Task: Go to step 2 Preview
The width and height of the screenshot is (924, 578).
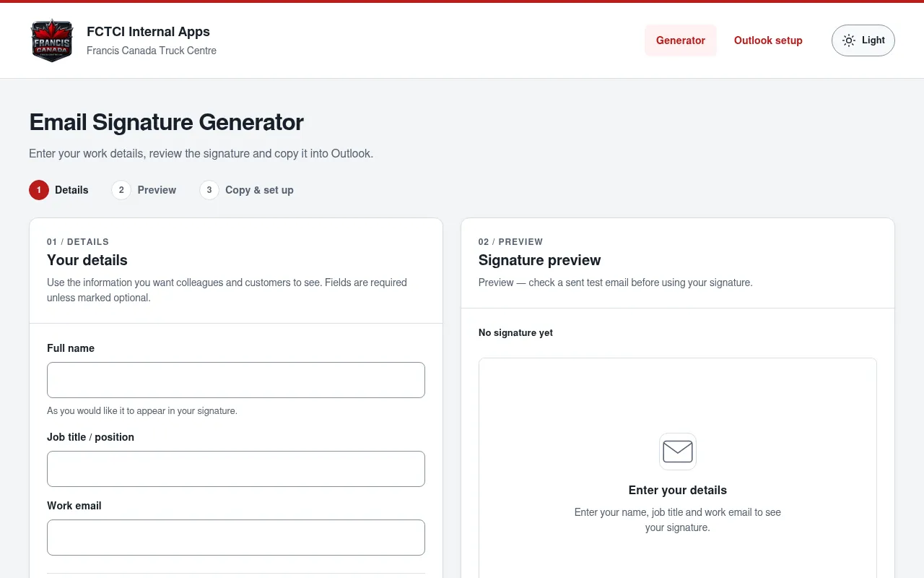Action: (x=144, y=190)
